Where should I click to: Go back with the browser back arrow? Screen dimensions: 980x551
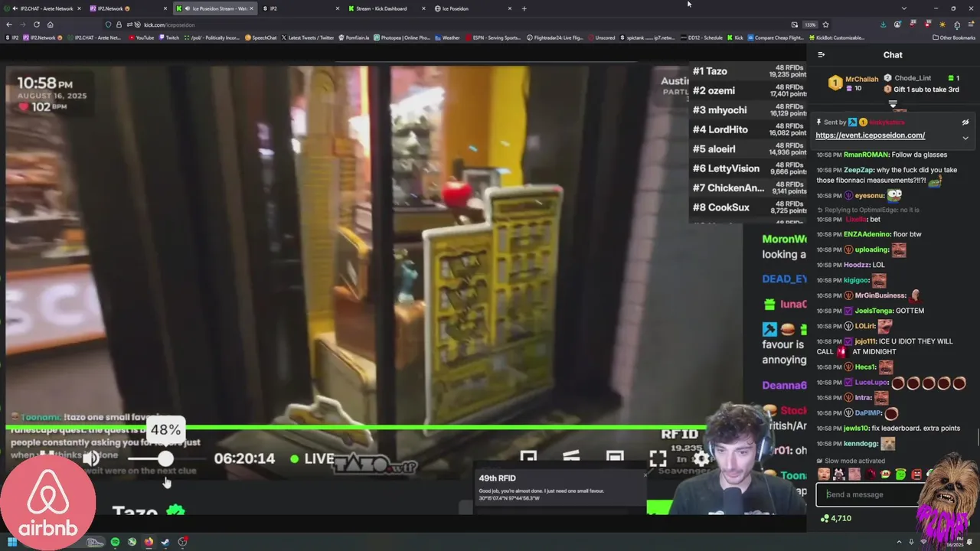tap(9, 24)
